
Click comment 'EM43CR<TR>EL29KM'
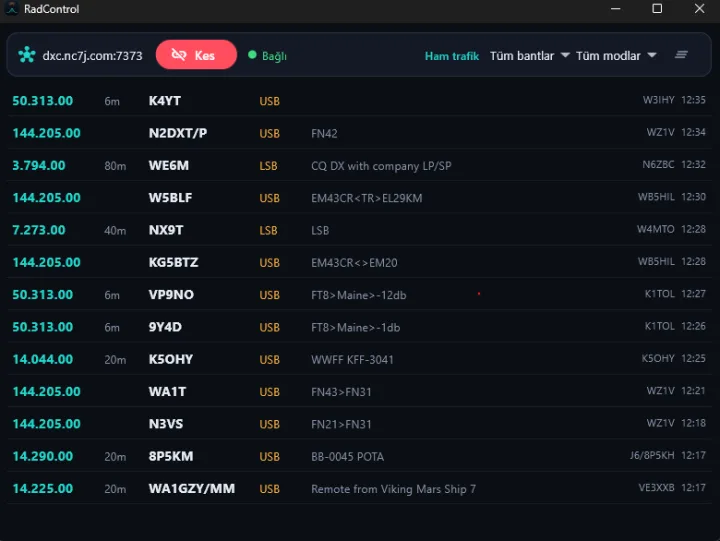[366, 198]
